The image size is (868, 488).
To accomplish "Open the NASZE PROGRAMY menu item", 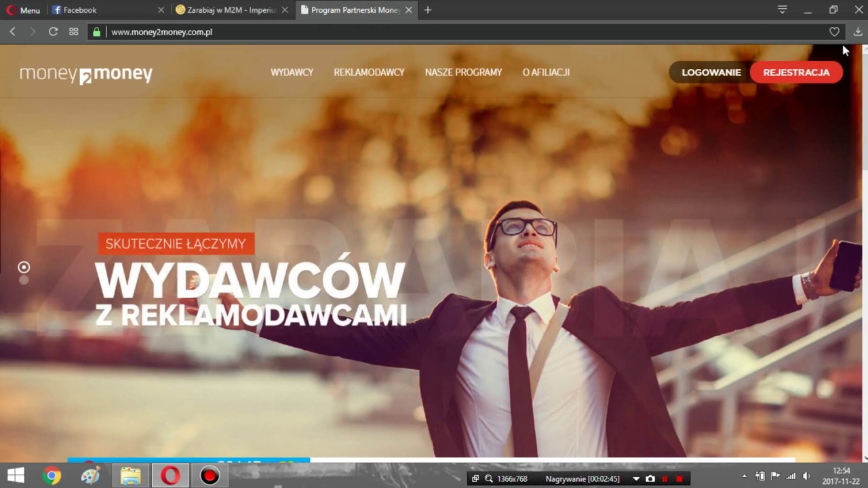I will coord(463,72).
